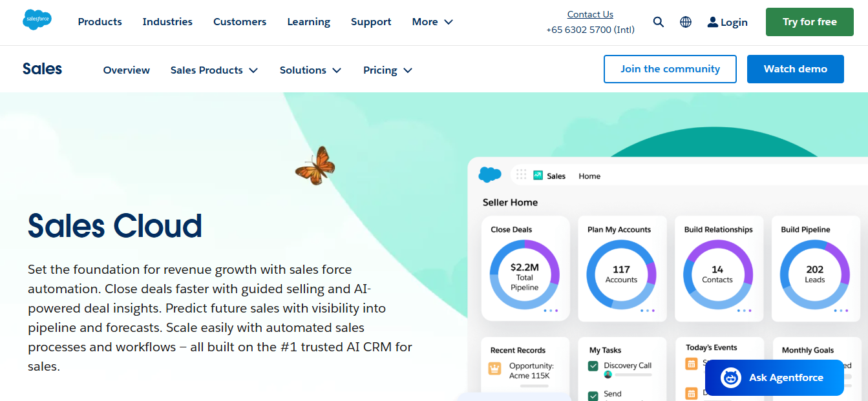Open the Customers menu
Image resolution: width=868 pixels, height=401 pixels.
tap(240, 21)
